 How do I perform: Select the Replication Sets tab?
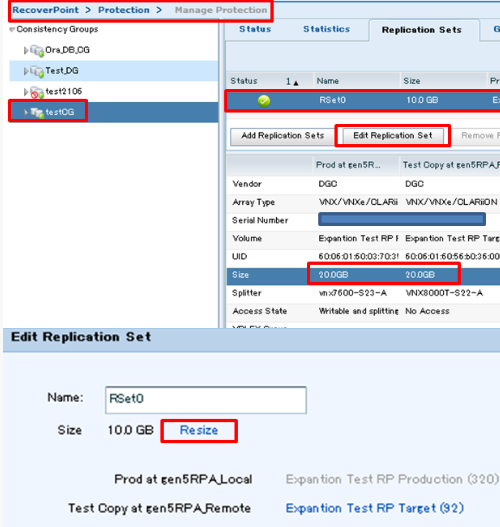[421, 30]
